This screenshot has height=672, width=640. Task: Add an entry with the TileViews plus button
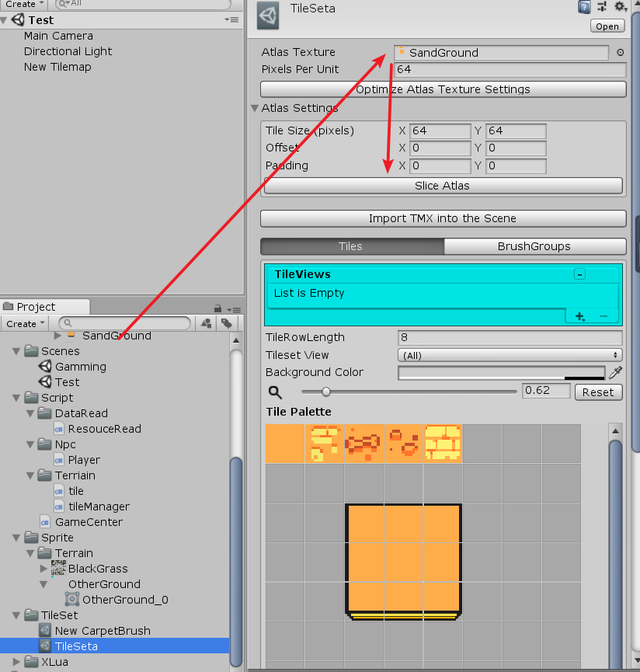[x=579, y=316]
